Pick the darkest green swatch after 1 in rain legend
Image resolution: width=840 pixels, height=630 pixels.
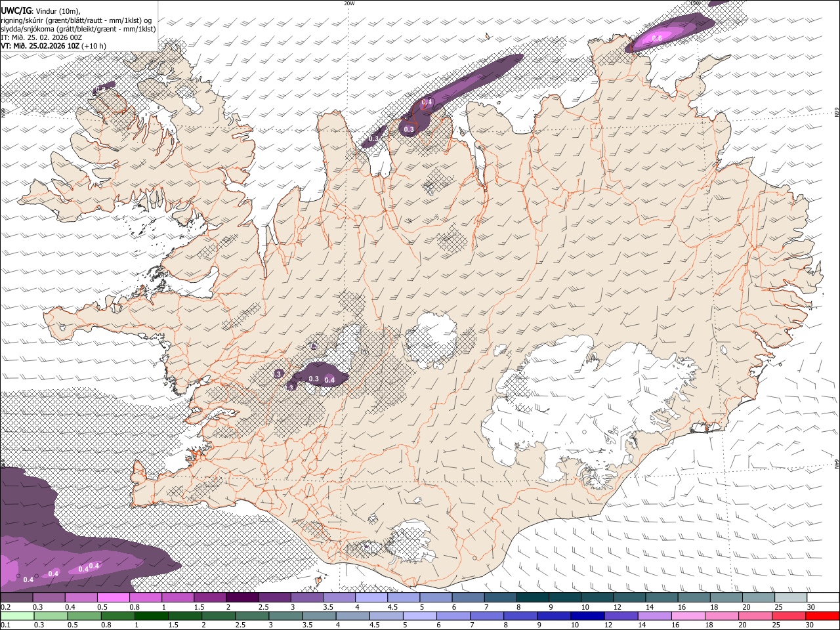click(151, 616)
